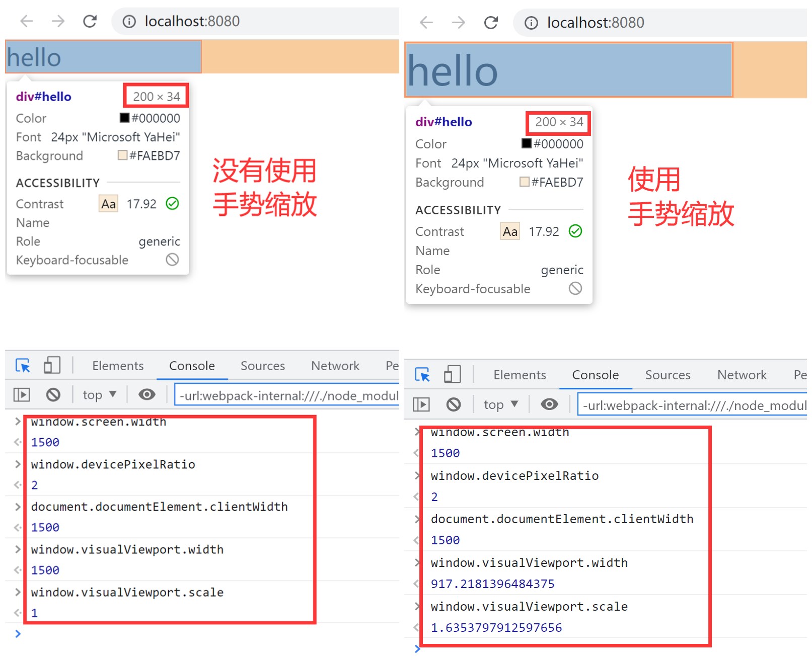Click the enlarged hello div on right page

(x=569, y=70)
